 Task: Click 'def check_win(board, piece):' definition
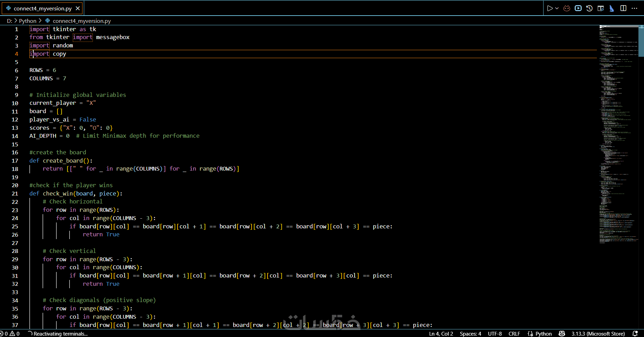pyautogui.click(x=76, y=194)
